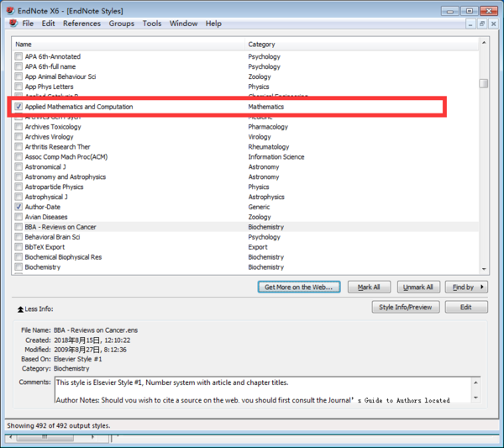
Task: Check the APA 6th-Annotated style box
Action: [x=18, y=56]
